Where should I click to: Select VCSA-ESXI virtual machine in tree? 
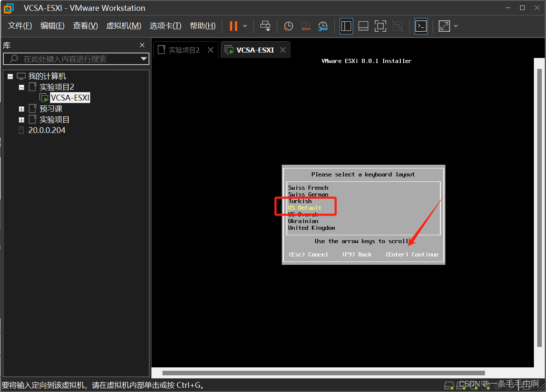70,98
